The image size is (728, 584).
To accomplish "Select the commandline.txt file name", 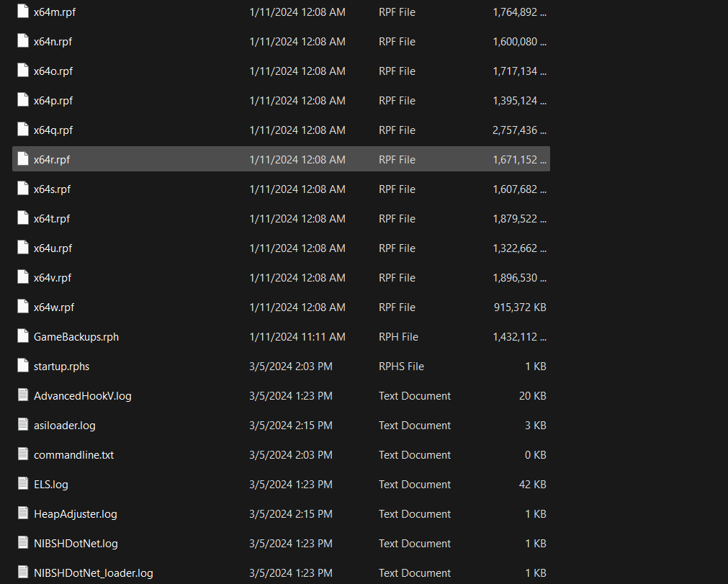I will pyautogui.click(x=74, y=455).
